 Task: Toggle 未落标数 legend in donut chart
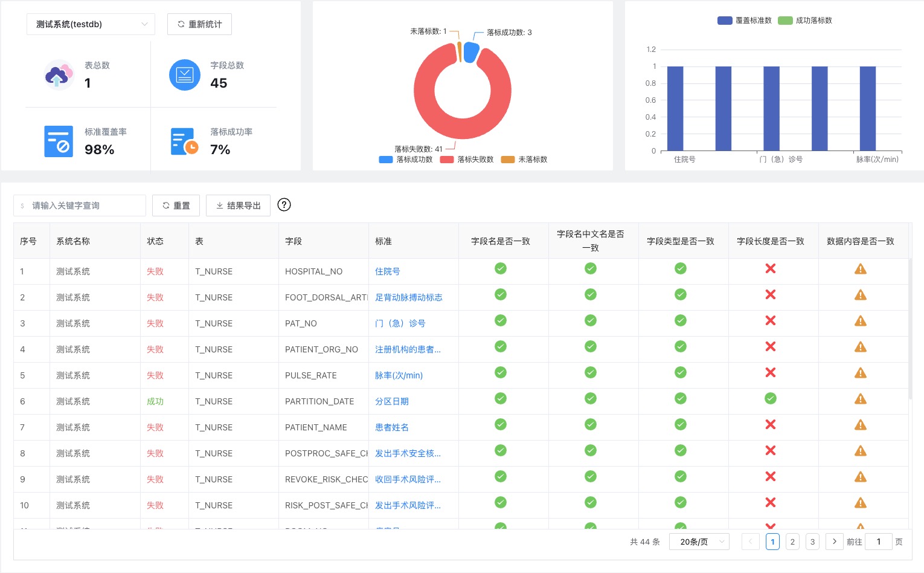pyautogui.click(x=524, y=160)
